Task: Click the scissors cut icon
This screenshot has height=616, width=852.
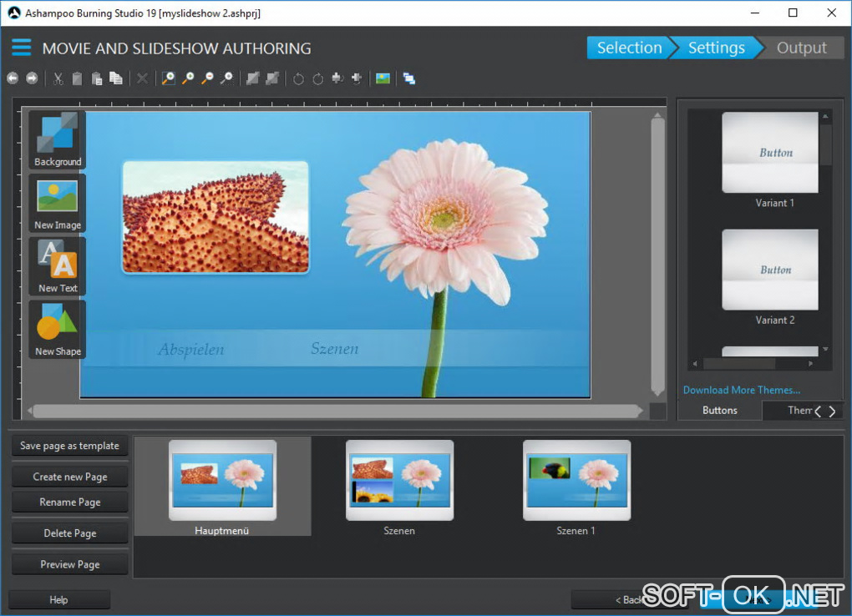Action: [x=58, y=78]
